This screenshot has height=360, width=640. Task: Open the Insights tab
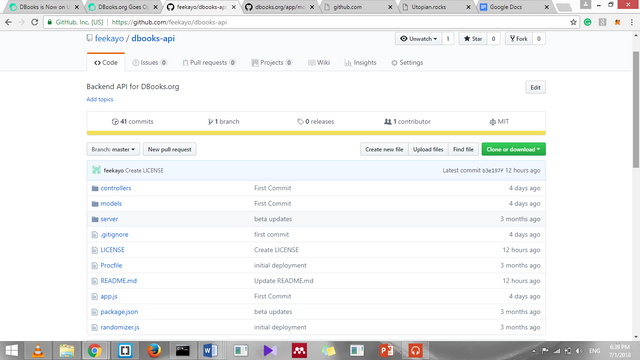pos(360,62)
